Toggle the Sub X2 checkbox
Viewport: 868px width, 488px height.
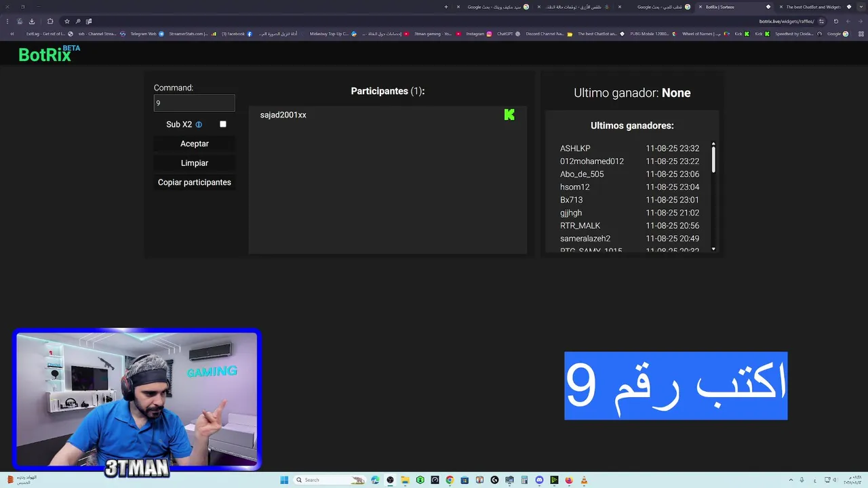[x=222, y=124]
